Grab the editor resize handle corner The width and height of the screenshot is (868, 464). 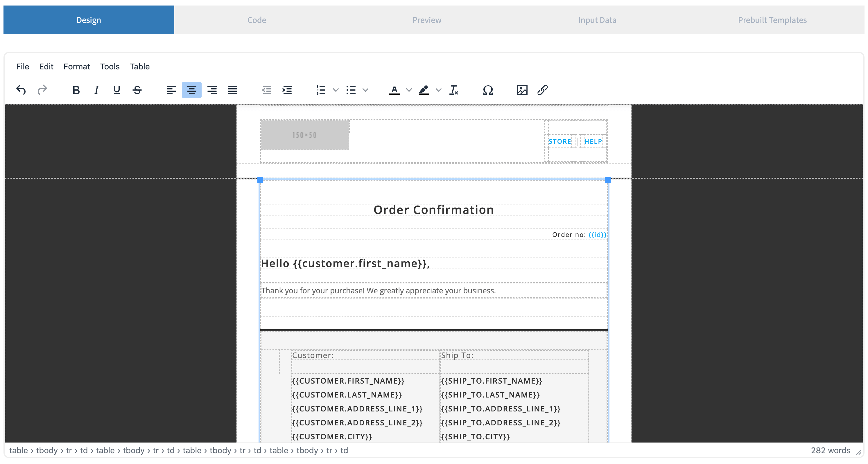coord(859,452)
